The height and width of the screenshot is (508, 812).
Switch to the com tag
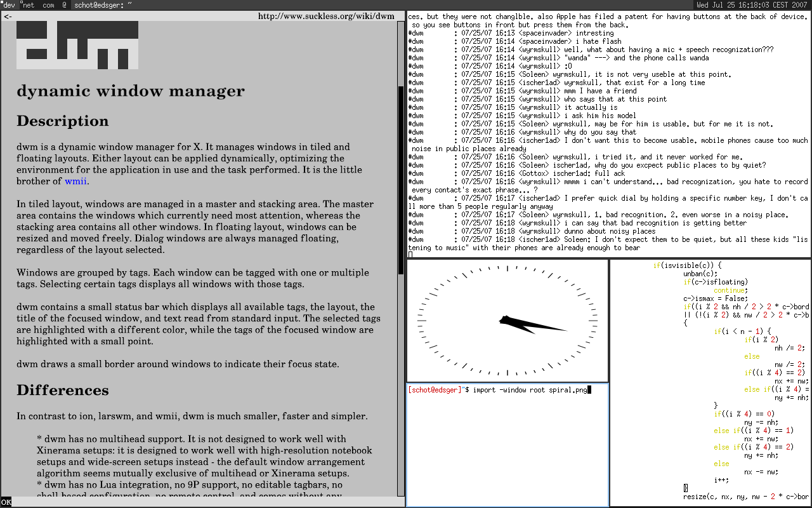pos(48,4)
